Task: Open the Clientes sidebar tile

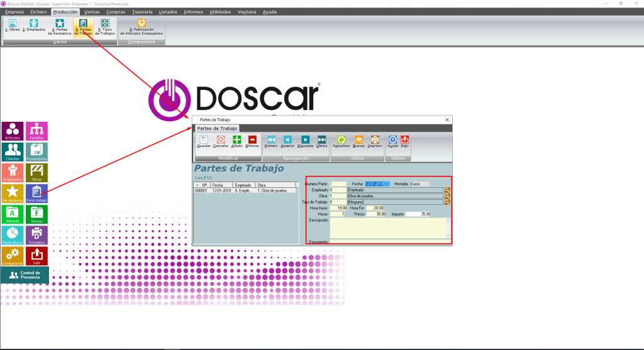Action: (13, 152)
